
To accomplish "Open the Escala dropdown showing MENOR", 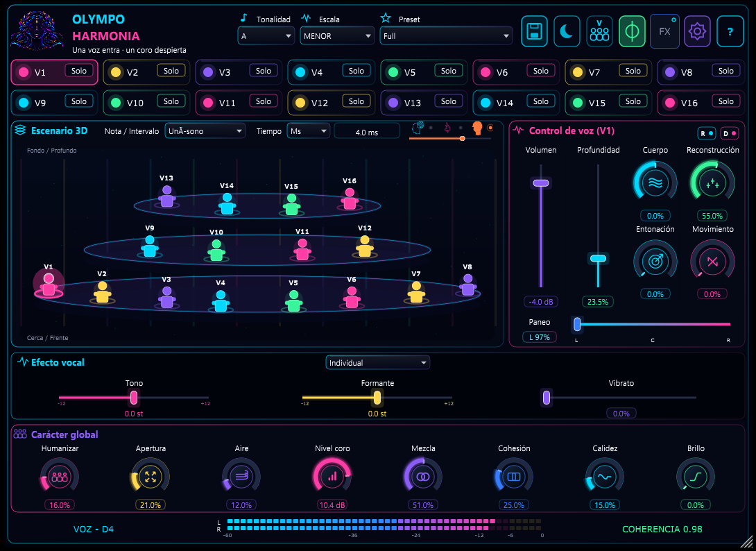I will (x=337, y=36).
